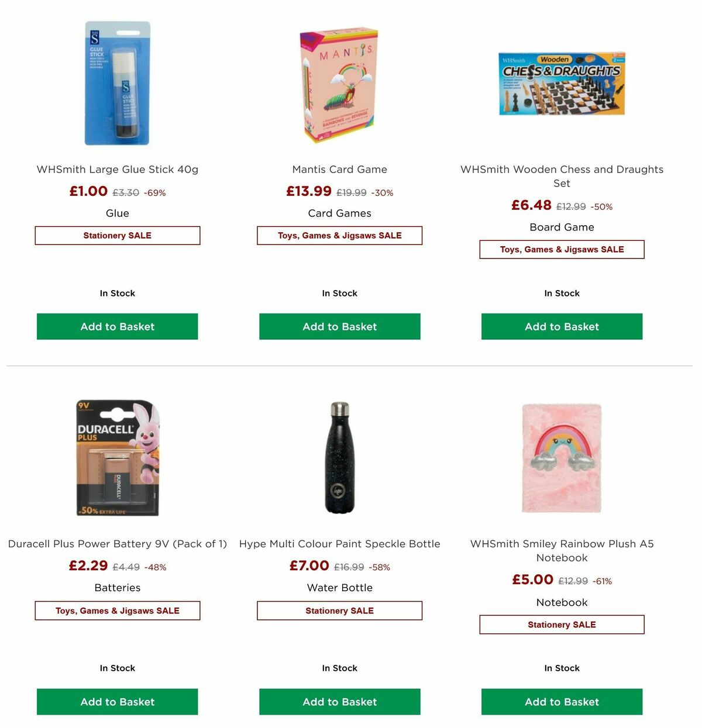Open the Mantis Card Game product page
Screen dimensions: 702x728
[339, 169]
